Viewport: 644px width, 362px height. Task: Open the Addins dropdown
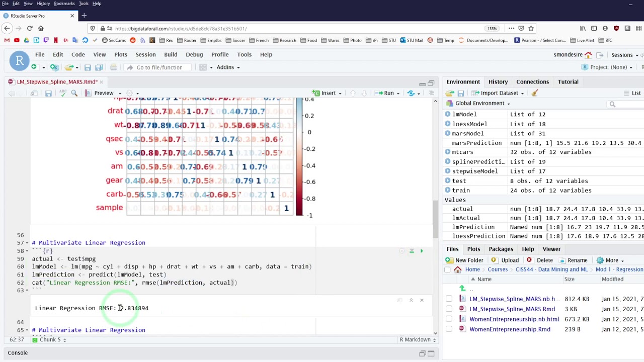[228, 67]
